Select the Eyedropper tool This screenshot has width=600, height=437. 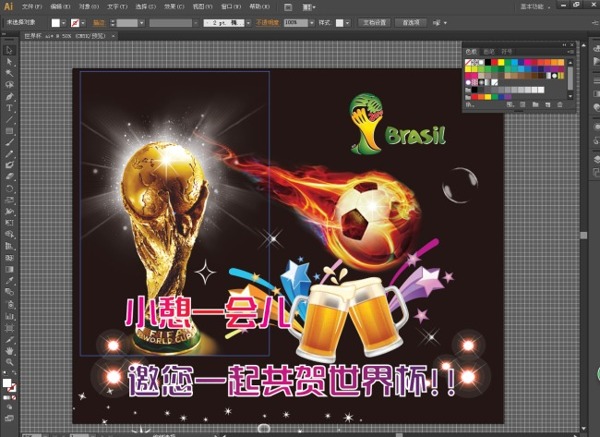click(9, 281)
